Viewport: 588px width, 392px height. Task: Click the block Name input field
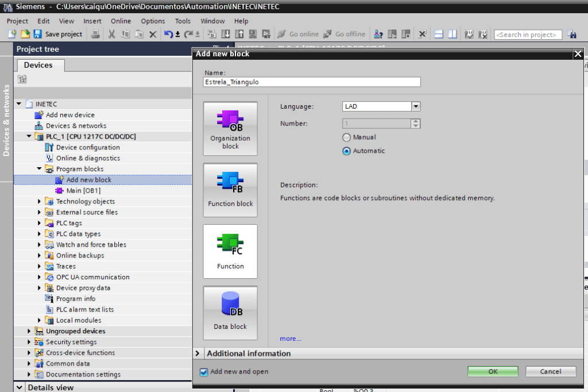point(312,82)
